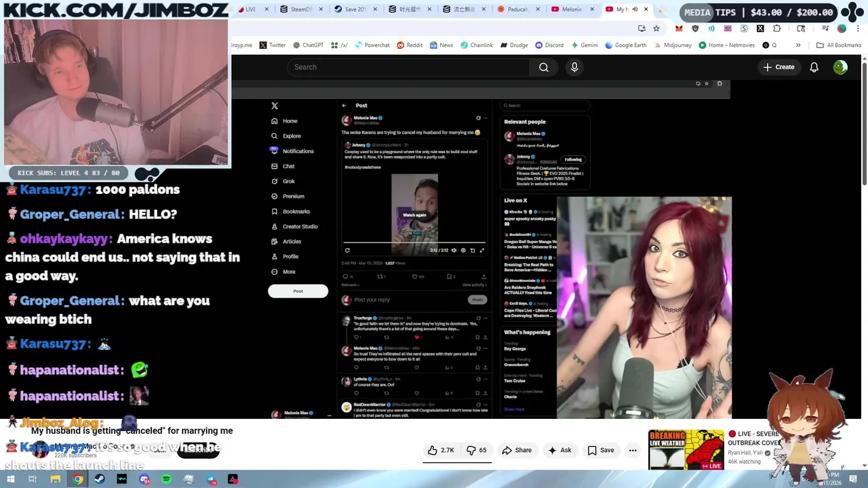Open the All Bookmarks folder
The width and height of the screenshot is (868, 488).
(839, 45)
